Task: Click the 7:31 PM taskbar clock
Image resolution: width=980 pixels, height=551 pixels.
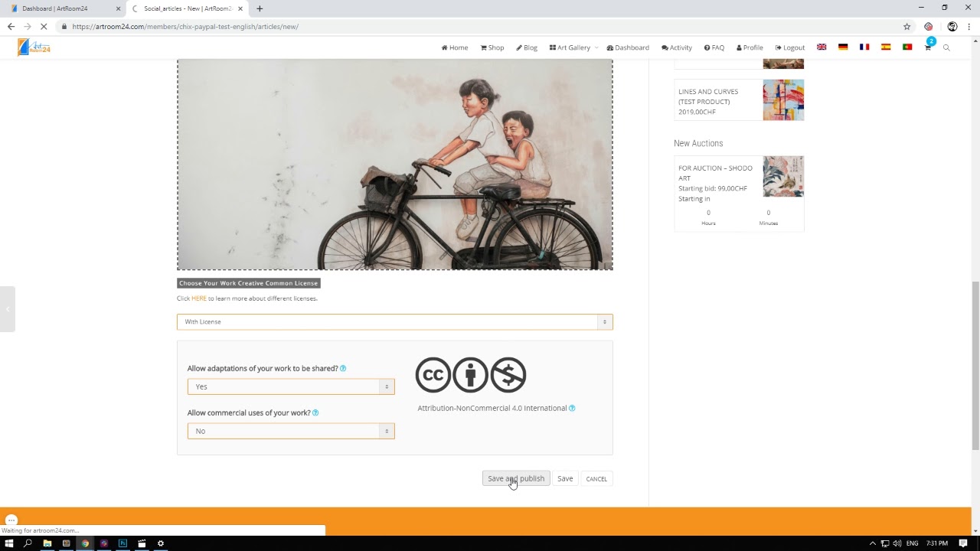Action: click(x=937, y=543)
